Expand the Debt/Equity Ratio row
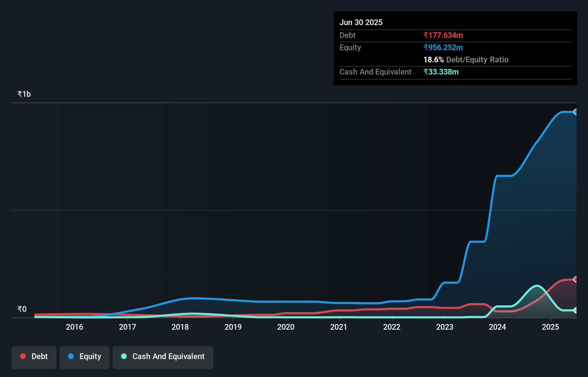The image size is (588, 377). point(466,59)
